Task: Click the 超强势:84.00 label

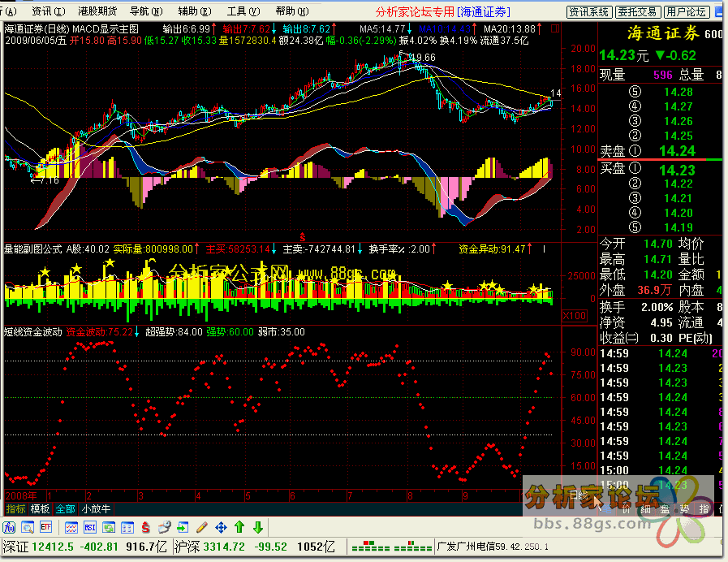Action: tap(174, 331)
